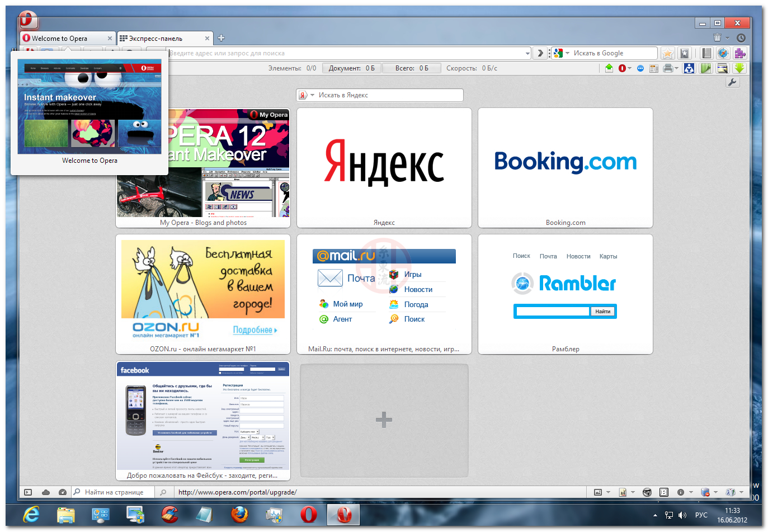Click the green page curl icon
This screenshot has width=768, height=532.
(x=706, y=68)
